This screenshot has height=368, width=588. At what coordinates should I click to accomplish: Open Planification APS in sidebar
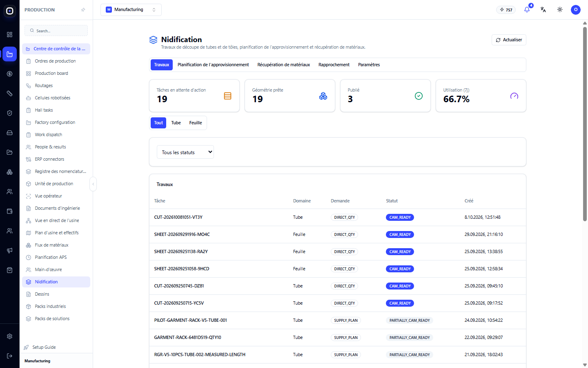tap(56, 257)
